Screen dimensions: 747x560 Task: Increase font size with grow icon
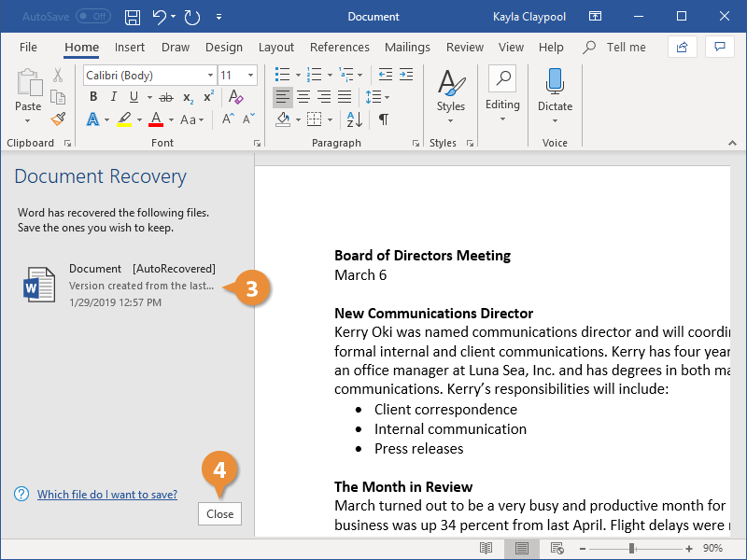point(228,119)
